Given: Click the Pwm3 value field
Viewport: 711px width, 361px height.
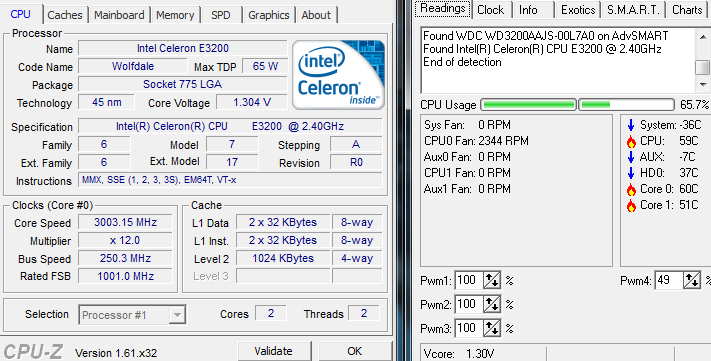Looking at the screenshot, I should [x=468, y=328].
